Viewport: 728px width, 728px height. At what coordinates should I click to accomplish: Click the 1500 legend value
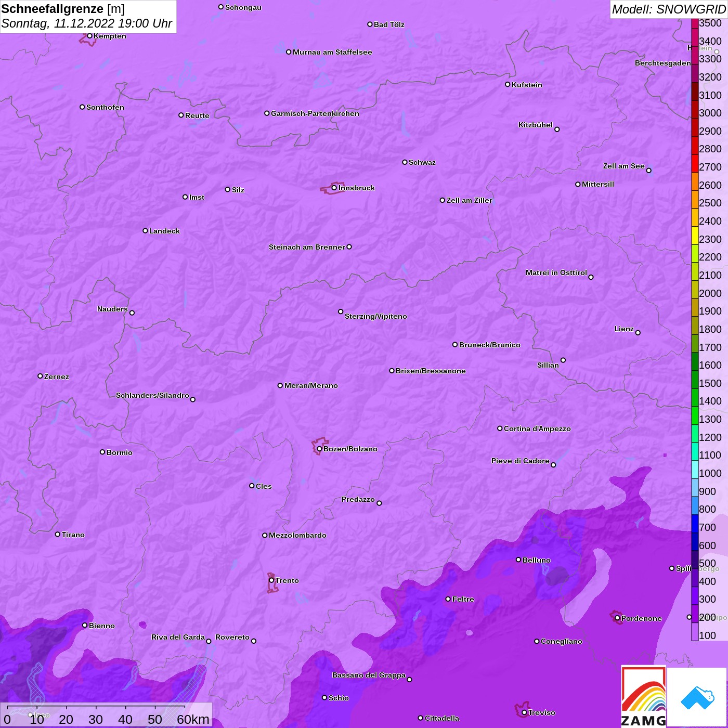coord(710,383)
